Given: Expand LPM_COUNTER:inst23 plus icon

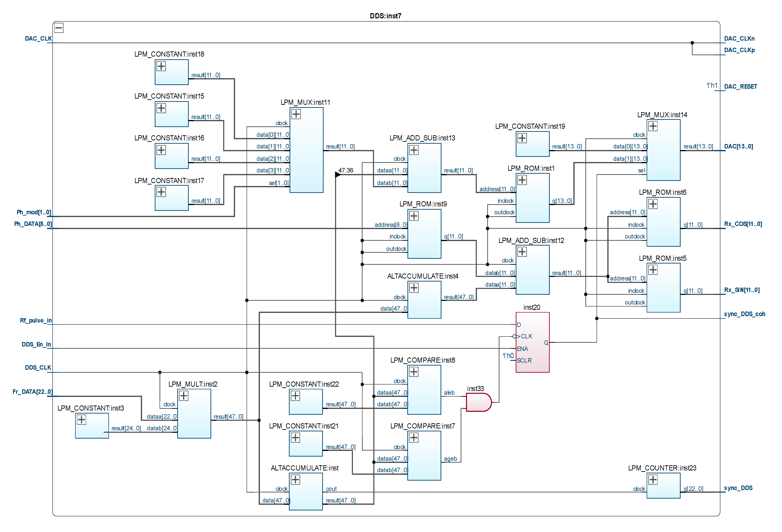Looking at the screenshot, I should (653, 480).
